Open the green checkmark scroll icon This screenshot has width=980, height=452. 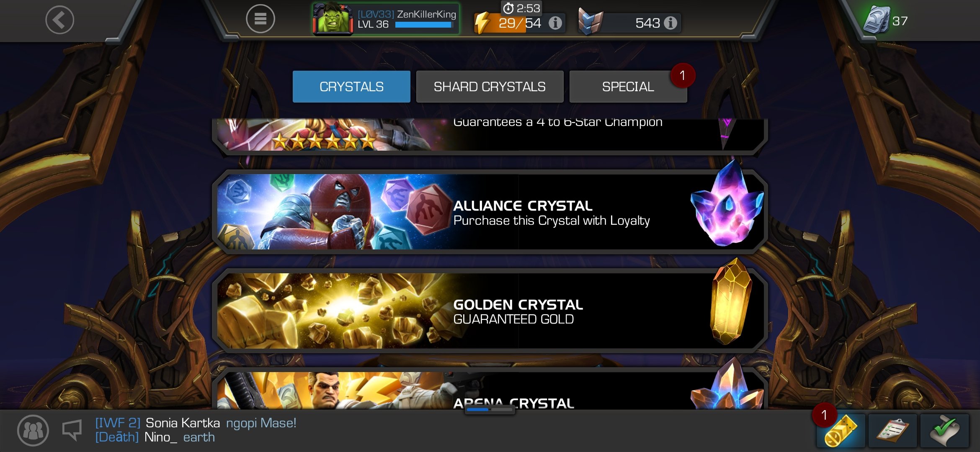[944, 431]
